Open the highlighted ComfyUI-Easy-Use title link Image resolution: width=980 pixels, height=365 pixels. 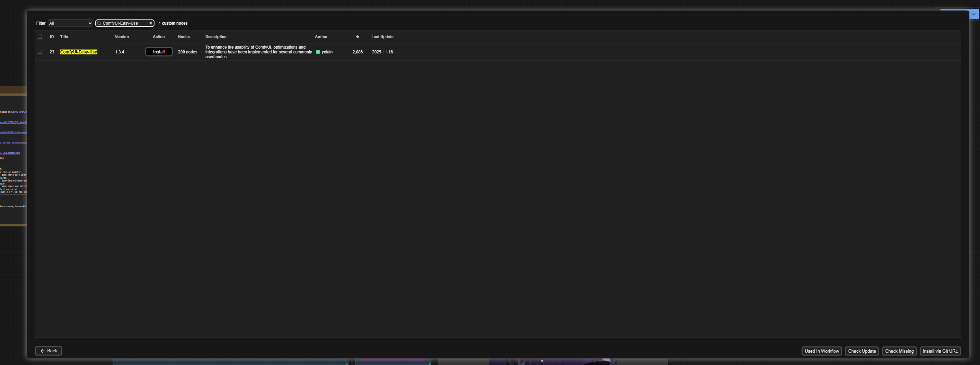click(x=78, y=52)
